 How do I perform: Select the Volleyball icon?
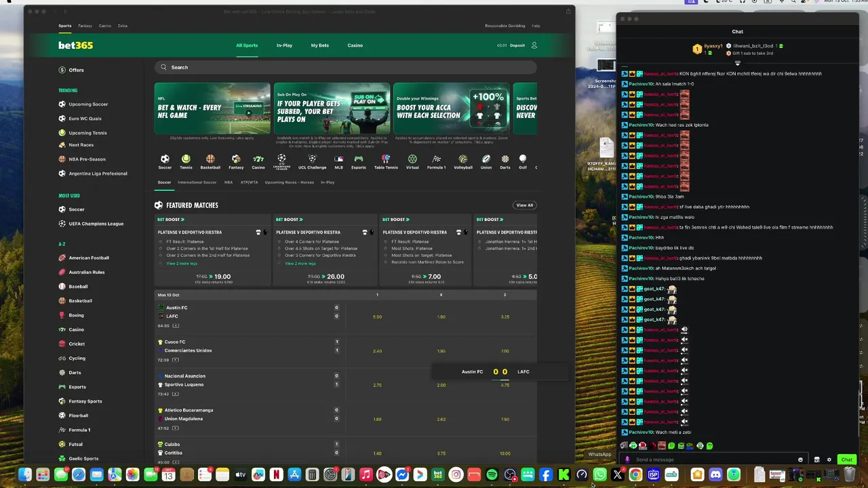tap(463, 159)
